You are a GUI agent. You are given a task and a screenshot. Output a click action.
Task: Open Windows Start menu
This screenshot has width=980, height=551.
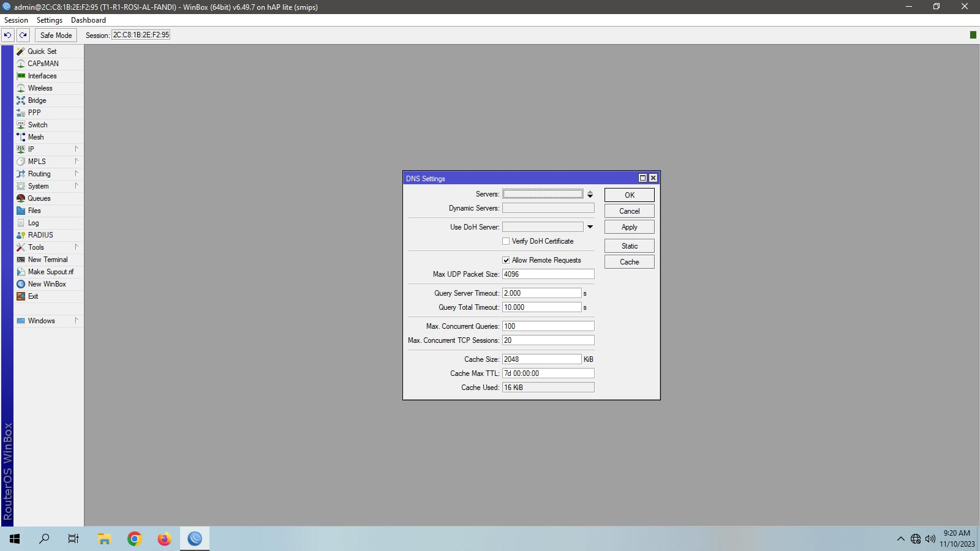pyautogui.click(x=15, y=539)
